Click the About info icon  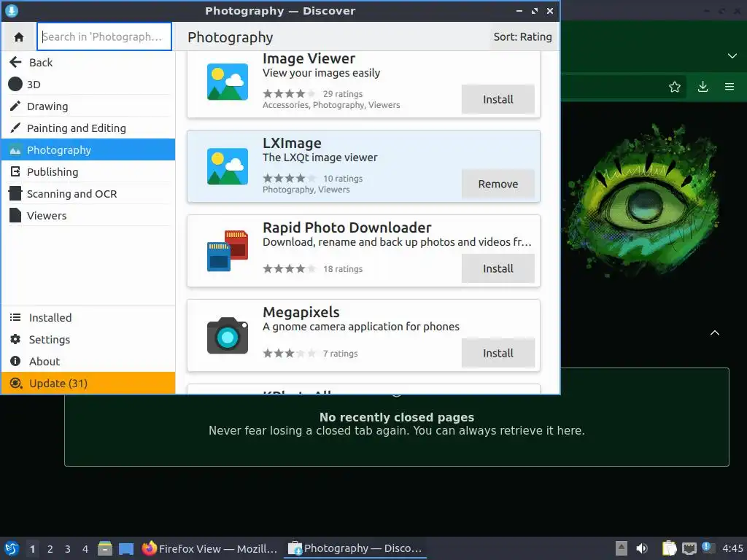tap(15, 361)
